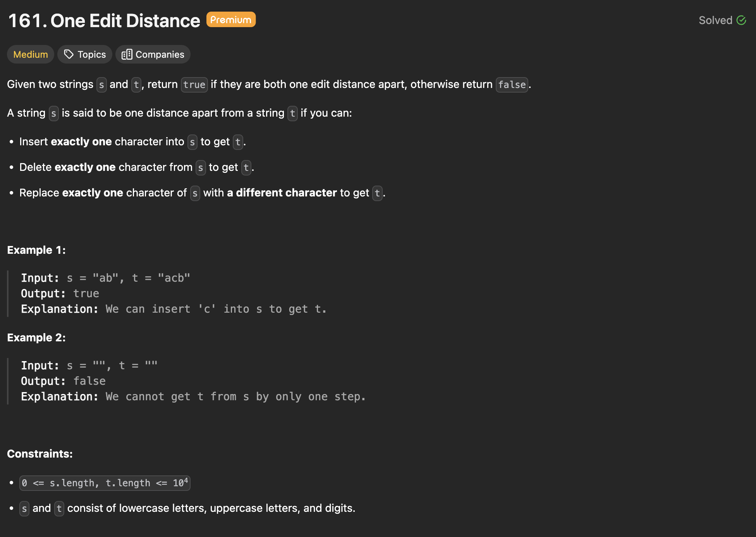Image resolution: width=756 pixels, height=537 pixels.
Task: Click the Example 2 heading
Action: (x=36, y=337)
